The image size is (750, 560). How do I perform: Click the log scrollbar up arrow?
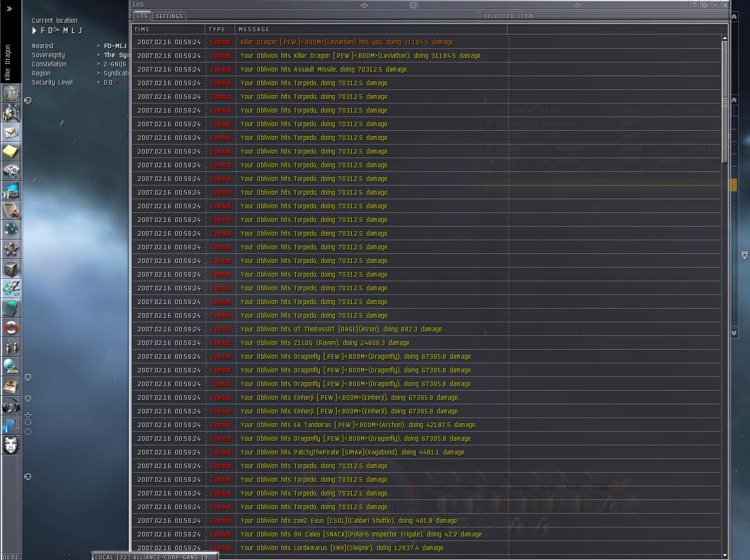(x=725, y=38)
